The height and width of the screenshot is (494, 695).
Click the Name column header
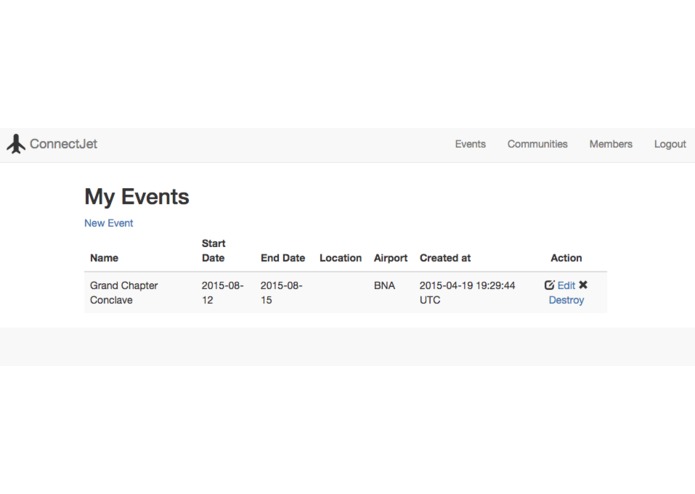pos(104,258)
